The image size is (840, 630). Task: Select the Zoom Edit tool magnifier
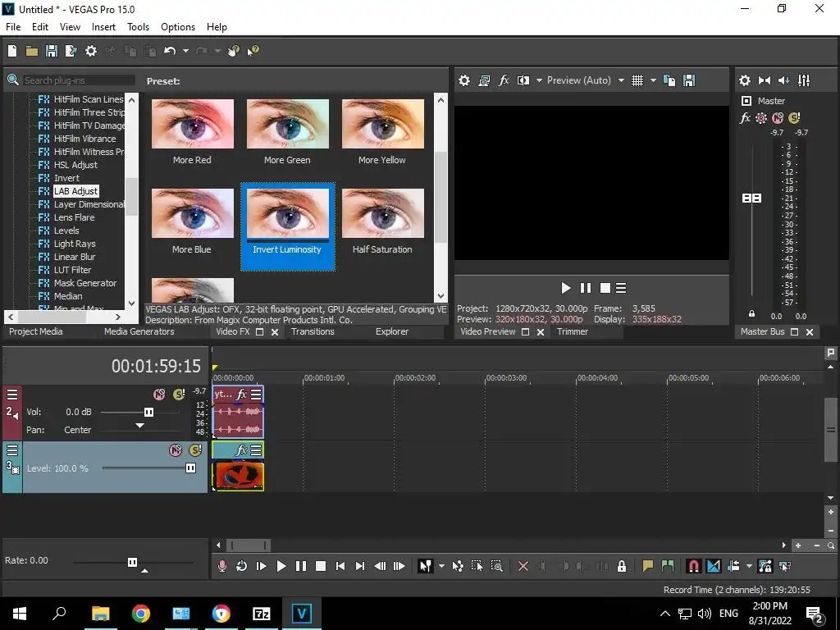(x=496, y=566)
